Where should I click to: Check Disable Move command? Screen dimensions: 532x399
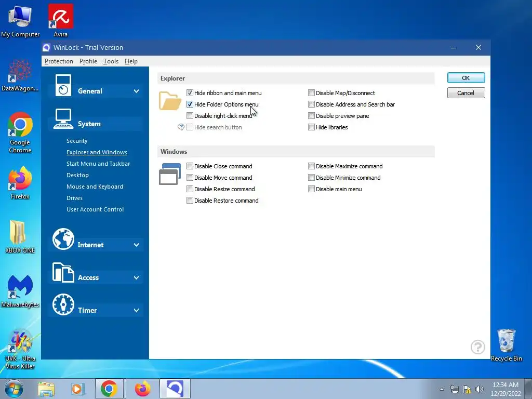click(x=190, y=178)
